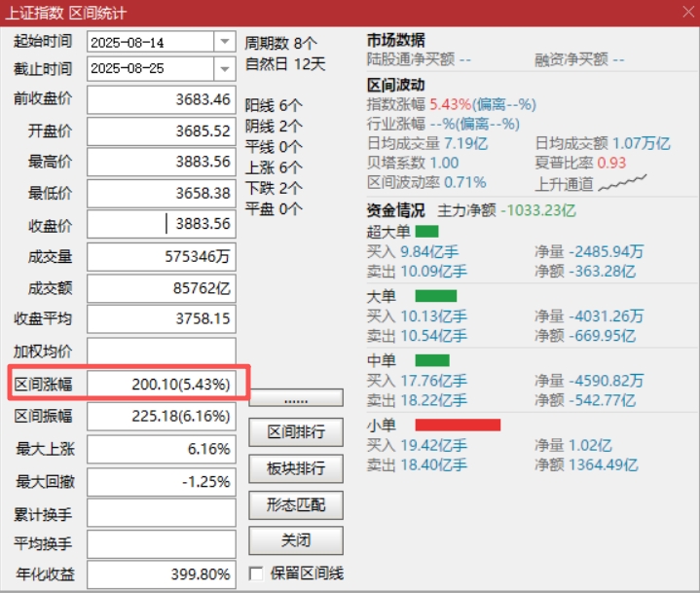
Task: Click 日均成交额 1.07万亿 text
Action: click(x=603, y=143)
